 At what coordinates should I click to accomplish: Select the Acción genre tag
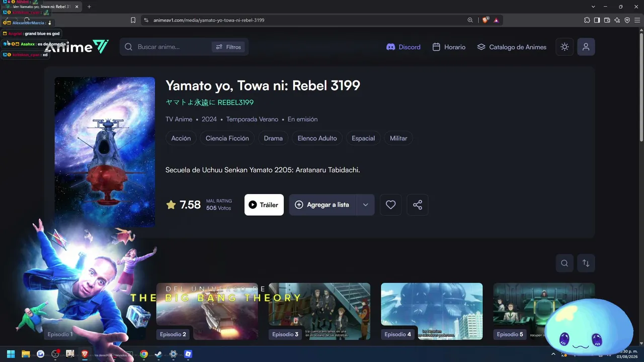(181, 138)
